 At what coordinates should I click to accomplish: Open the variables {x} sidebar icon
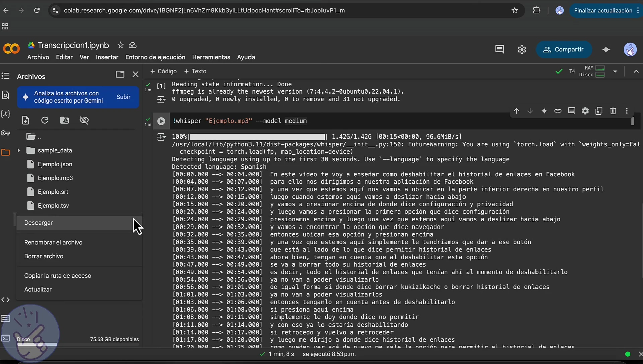coord(6,114)
